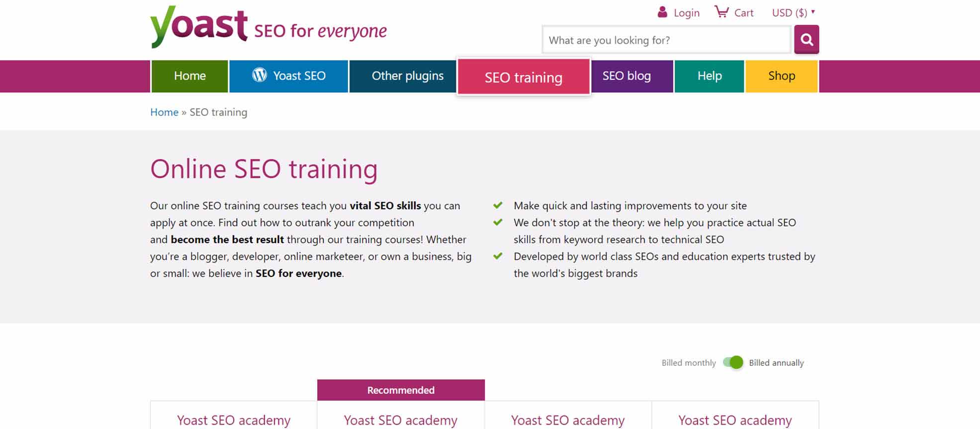Click the third Yoast SEO academy plan title
The height and width of the screenshot is (429, 980).
(568, 421)
